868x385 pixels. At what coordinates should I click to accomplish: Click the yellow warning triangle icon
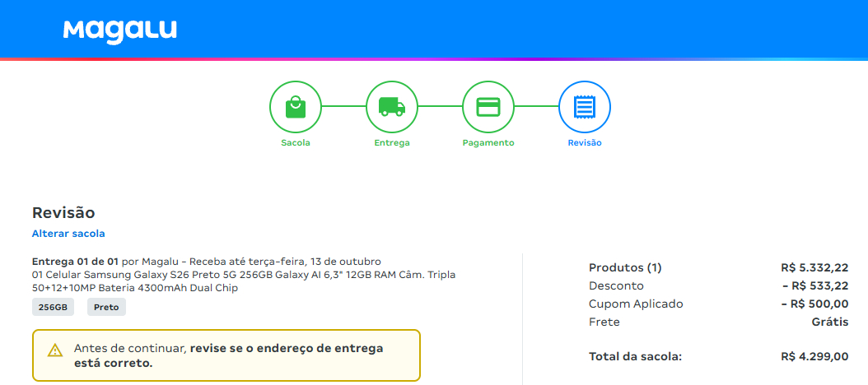point(55,350)
